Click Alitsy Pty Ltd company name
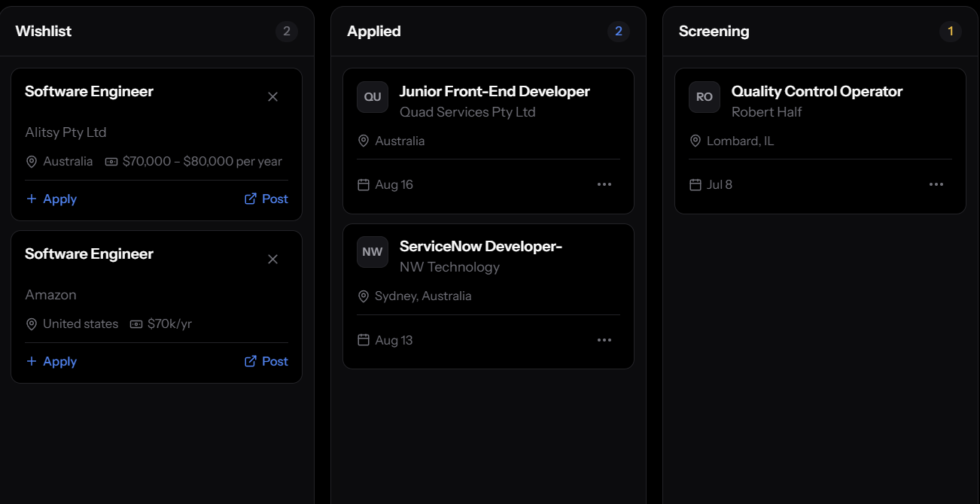The width and height of the screenshot is (980, 504). pyautogui.click(x=65, y=132)
